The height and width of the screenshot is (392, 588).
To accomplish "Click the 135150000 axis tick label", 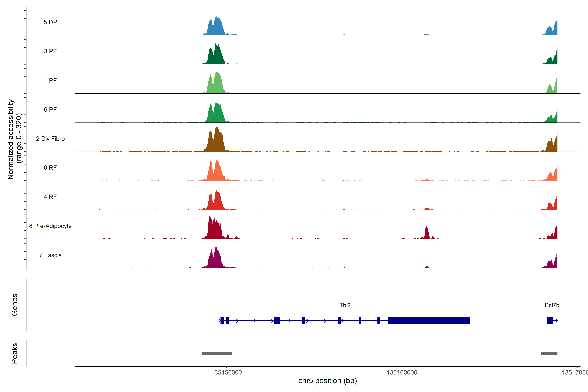I will (x=227, y=372).
